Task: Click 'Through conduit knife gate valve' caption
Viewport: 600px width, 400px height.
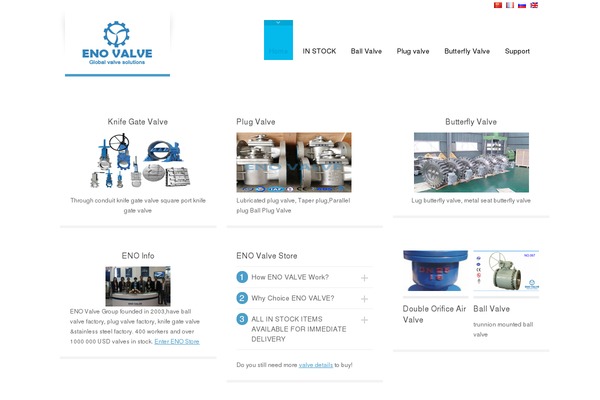Action: (138, 206)
